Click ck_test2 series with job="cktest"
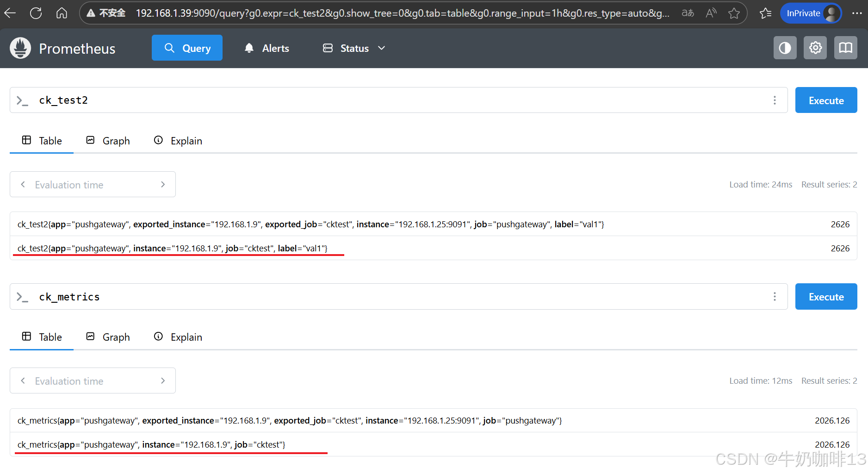868x474 pixels. (434, 248)
